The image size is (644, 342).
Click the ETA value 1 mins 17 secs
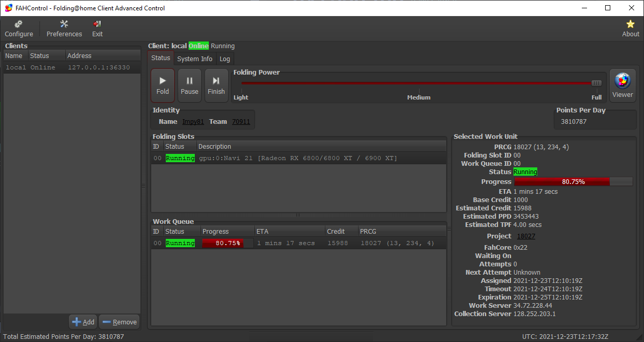(536, 192)
